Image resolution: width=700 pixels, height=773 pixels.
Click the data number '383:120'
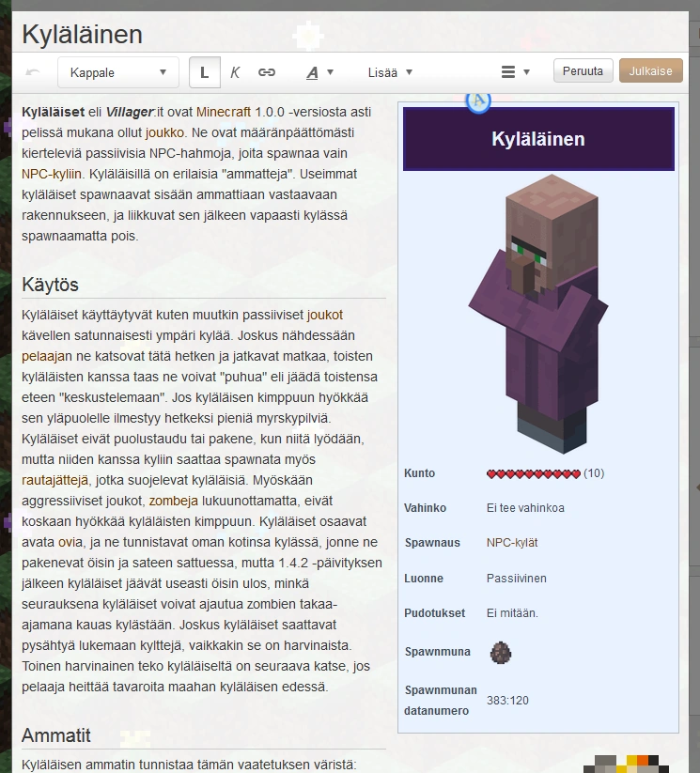(x=507, y=701)
